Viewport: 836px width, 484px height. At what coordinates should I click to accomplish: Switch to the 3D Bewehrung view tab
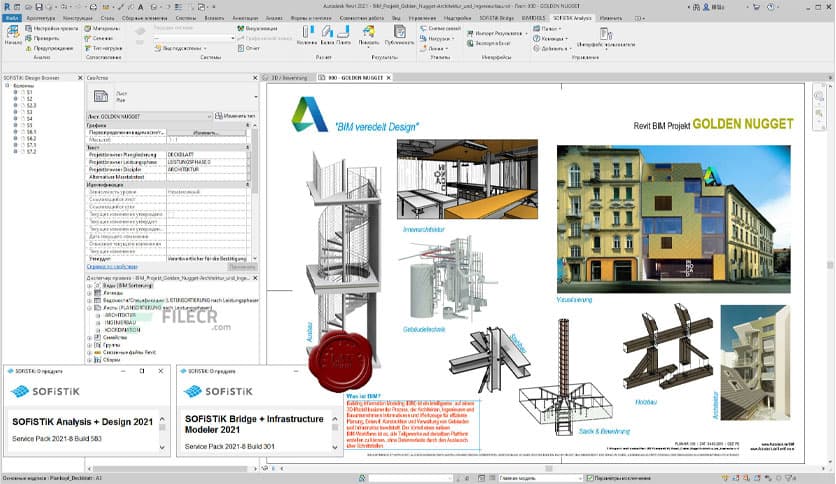click(x=289, y=78)
